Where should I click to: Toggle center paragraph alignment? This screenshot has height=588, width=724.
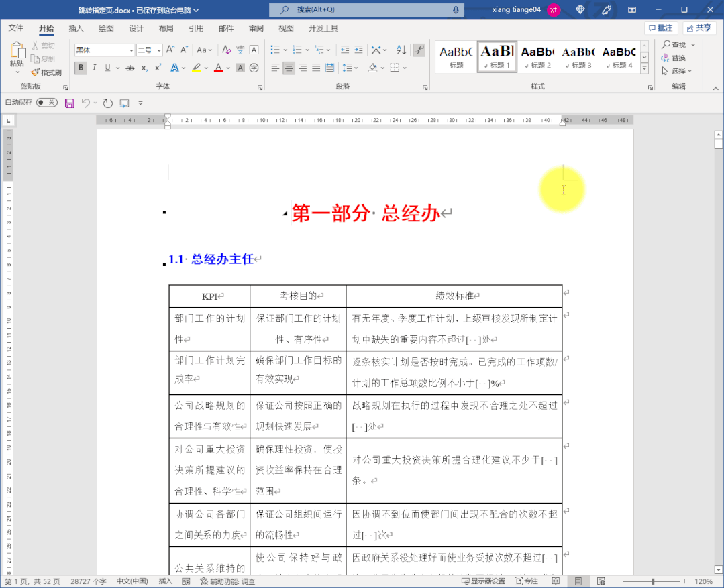[x=289, y=68]
